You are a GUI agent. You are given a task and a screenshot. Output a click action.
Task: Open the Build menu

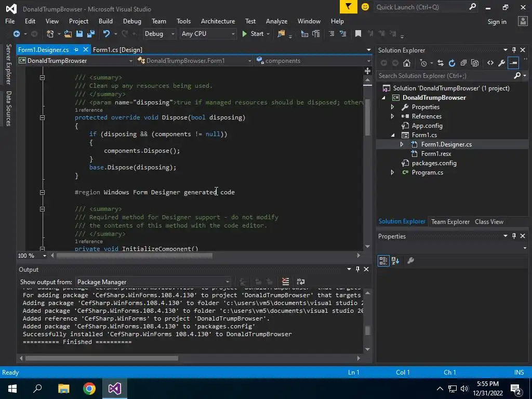[x=105, y=21]
